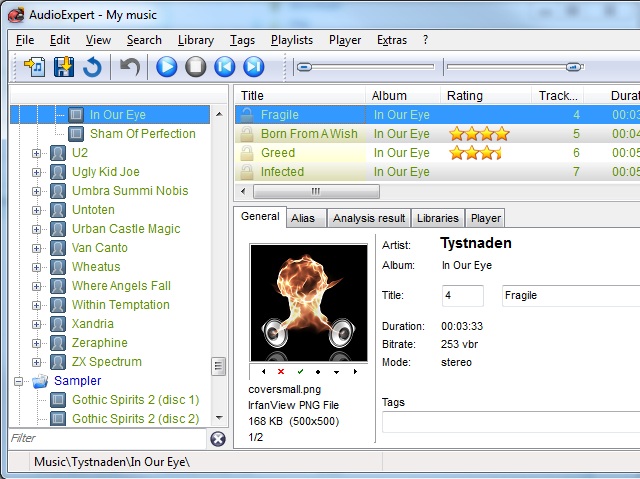This screenshot has height=479, width=640.
Task: Skip to the previous track
Action: point(225,67)
